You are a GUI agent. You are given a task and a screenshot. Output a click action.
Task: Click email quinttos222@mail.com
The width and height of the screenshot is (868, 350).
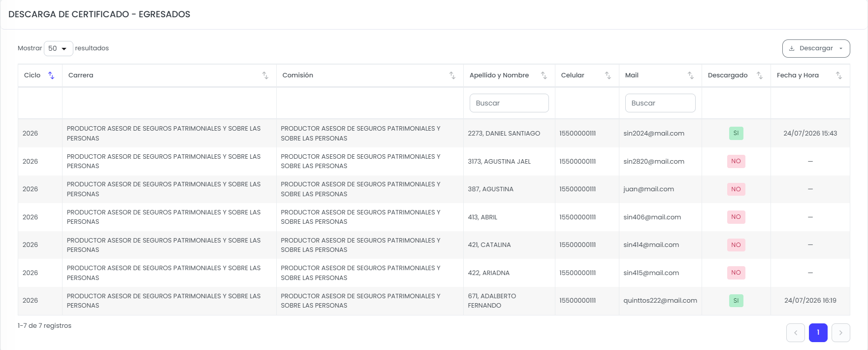(660, 301)
